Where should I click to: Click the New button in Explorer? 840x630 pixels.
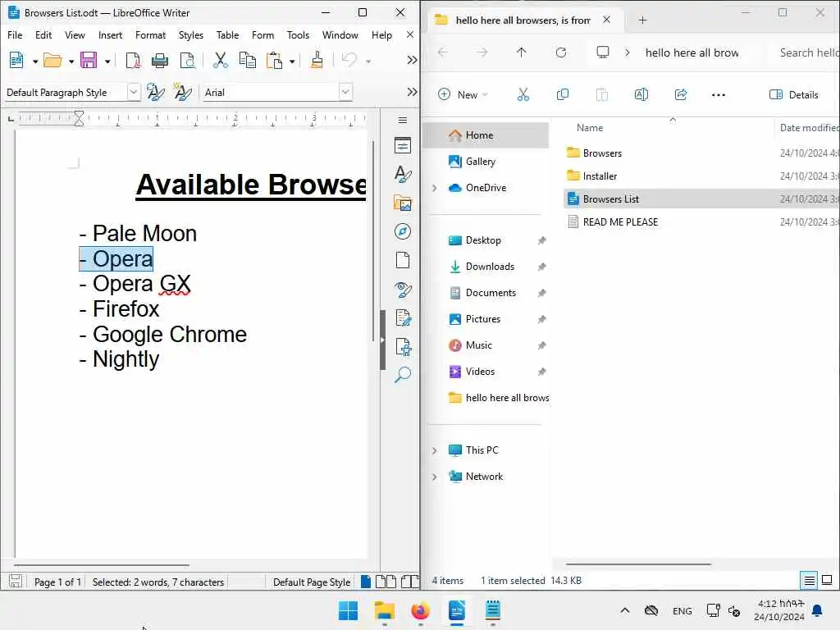point(463,95)
